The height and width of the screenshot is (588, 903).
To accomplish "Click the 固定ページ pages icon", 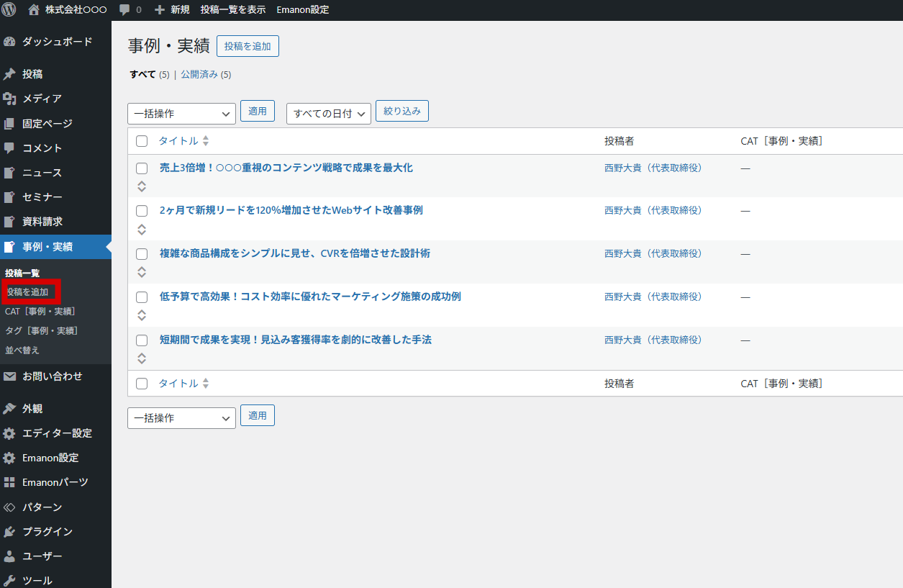I will [x=9, y=124].
